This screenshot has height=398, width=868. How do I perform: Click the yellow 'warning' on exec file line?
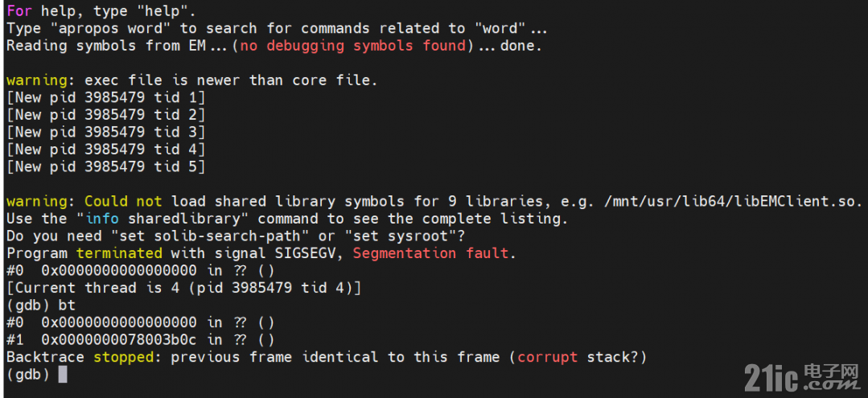tap(36, 80)
